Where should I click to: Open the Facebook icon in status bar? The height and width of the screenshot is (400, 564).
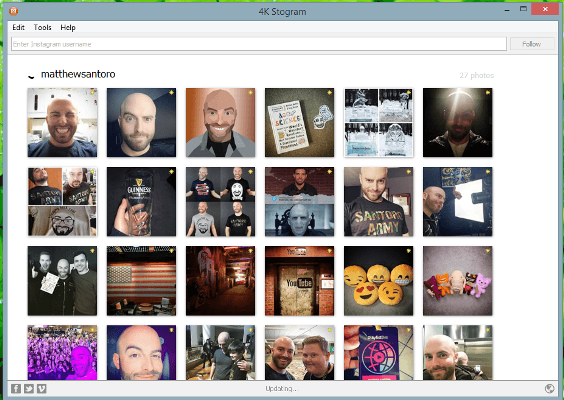(16, 388)
